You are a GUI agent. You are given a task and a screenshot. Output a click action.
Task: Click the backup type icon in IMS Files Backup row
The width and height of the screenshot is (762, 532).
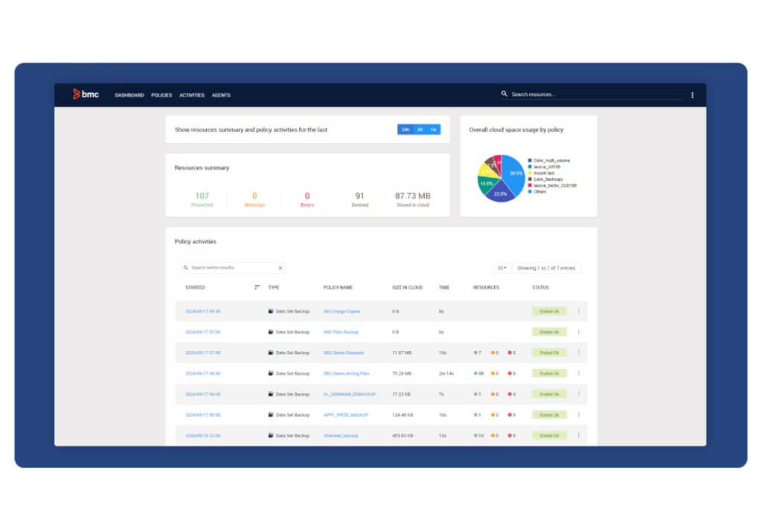[271, 333]
